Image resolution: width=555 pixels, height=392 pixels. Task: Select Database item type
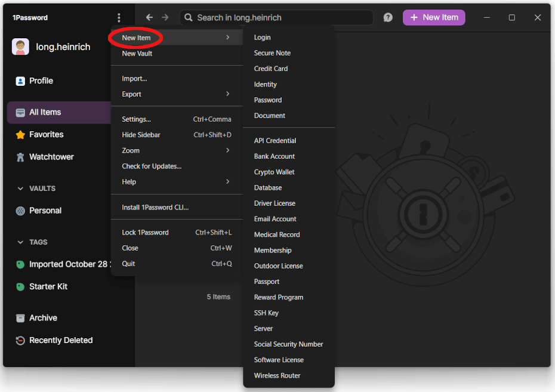click(289, 188)
